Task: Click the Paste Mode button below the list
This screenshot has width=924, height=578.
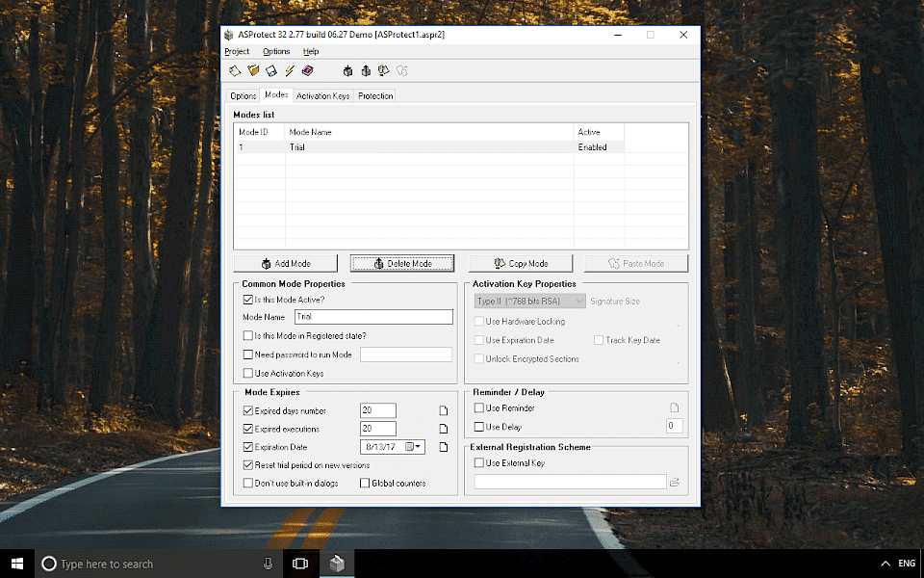Action: [636, 264]
